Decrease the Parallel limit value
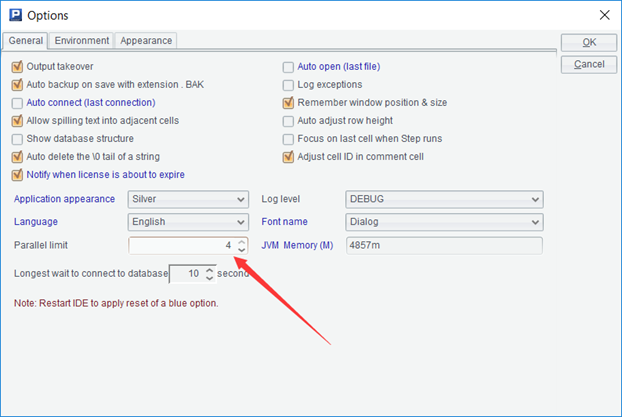This screenshot has height=417, width=622. (241, 250)
